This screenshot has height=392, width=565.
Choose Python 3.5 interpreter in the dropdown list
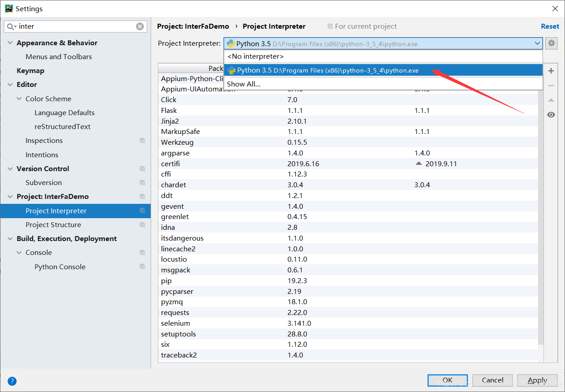(x=383, y=70)
